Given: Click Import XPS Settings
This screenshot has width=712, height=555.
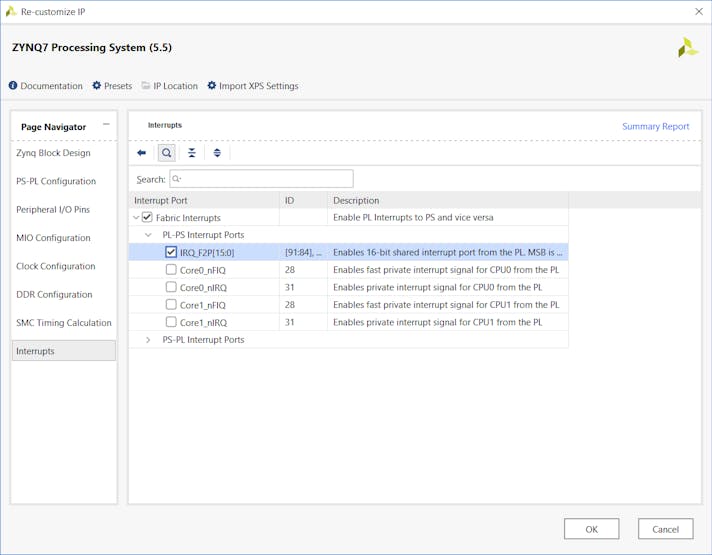Looking at the screenshot, I should pos(258,86).
